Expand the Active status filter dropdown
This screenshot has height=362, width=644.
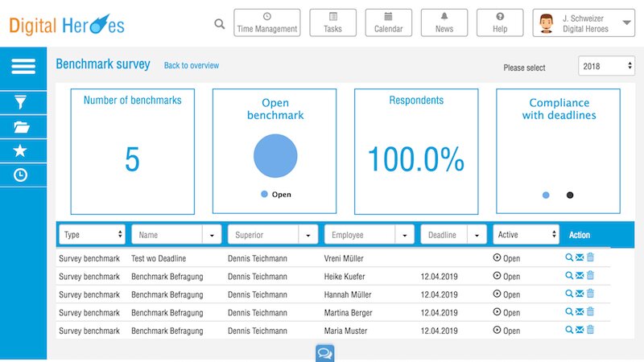526,235
